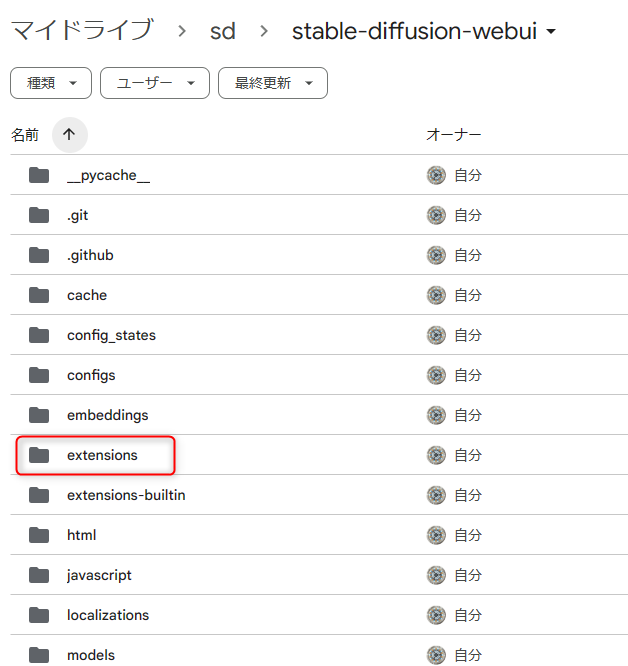Viewport: 628px width, 666px height.
Task: Select the extensions-builtin folder row
Action: point(126,495)
